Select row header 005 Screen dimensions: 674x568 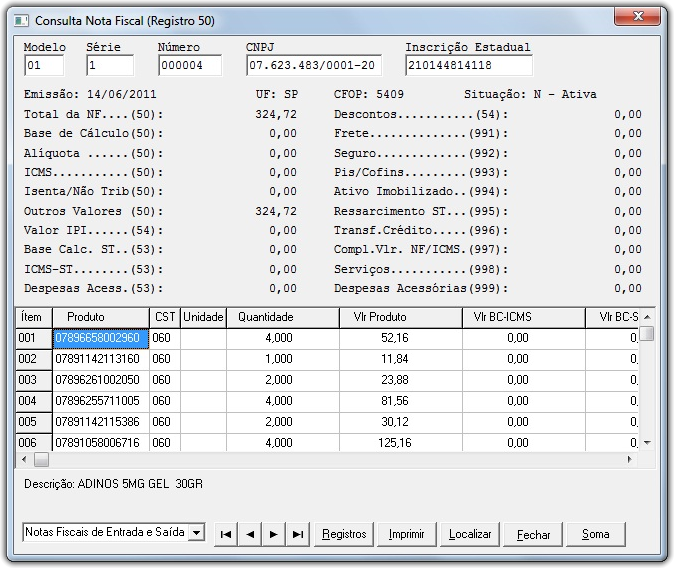(x=34, y=422)
